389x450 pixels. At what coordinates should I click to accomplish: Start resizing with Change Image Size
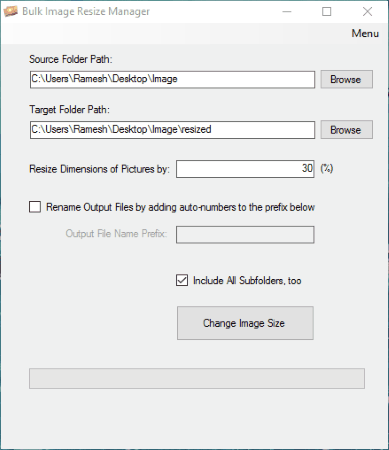[245, 323]
